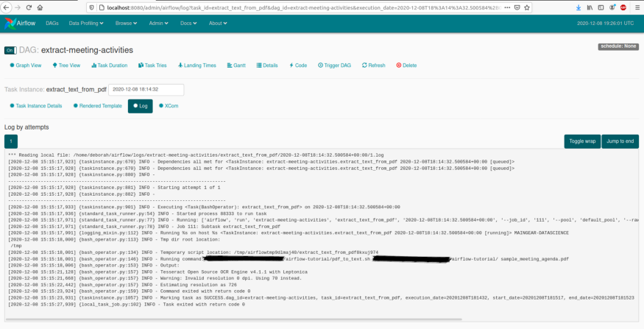Viewport: 644px width, 329px height.
Task: Toggle wrap for log text
Action: tap(582, 141)
